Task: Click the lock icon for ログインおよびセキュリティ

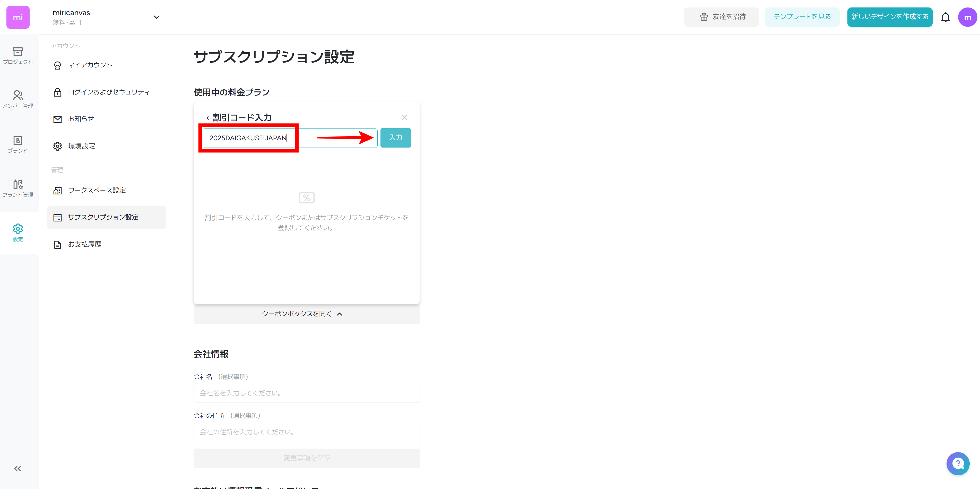Action: pyautogui.click(x=57, y=92)
